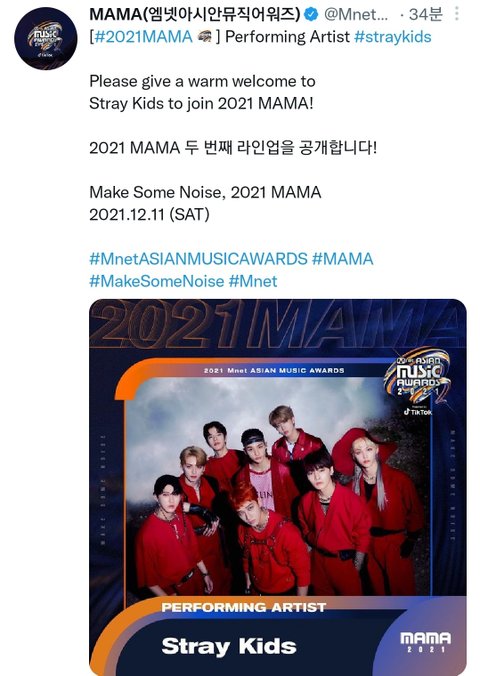Open the @Mnet handle link
The width and height of the screenshot is (480, 676).
[356, 14]
